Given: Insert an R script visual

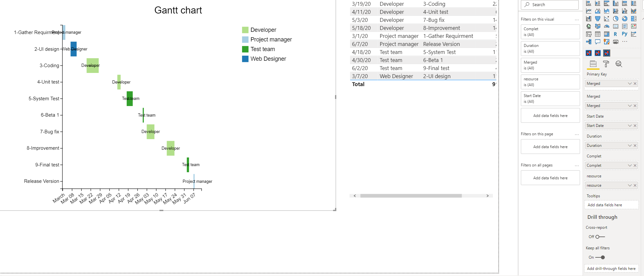Looking at the screenshot, I should (615, 34).
